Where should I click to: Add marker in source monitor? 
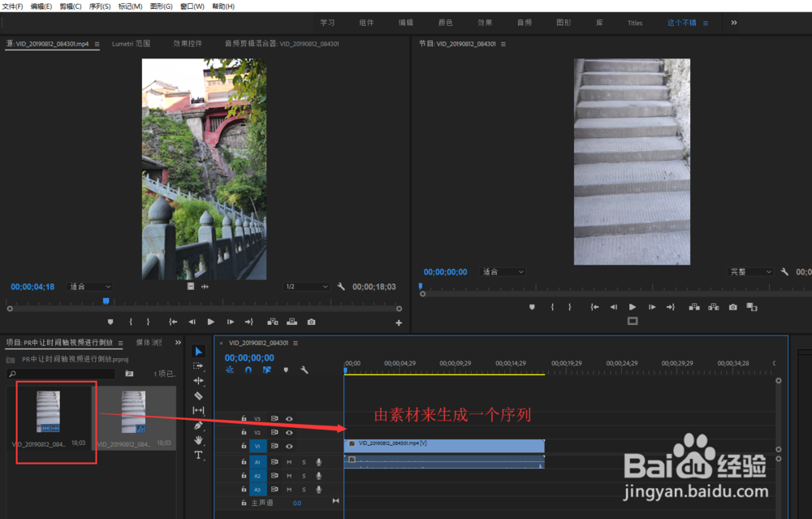pyautogui.click(x=110, y=322)
